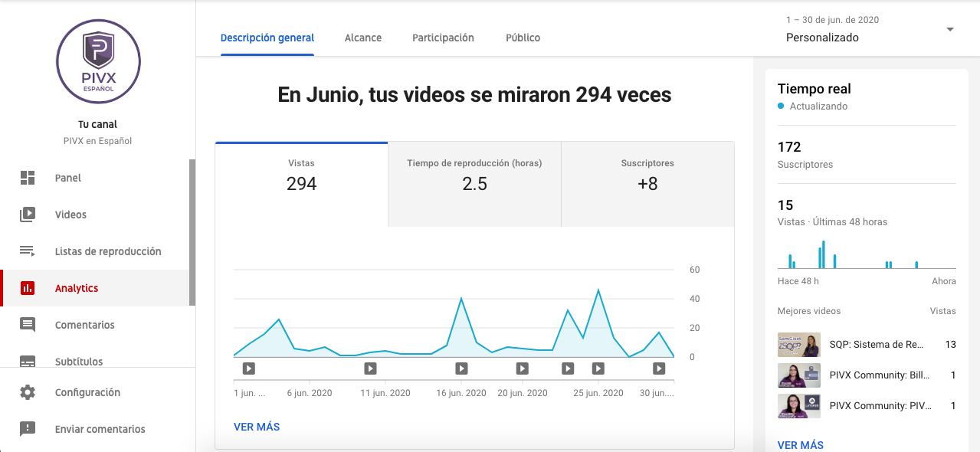Click the headline about 294 veces
Image resolution: width=980 pixels, height=452 pixels.
[474, 95]
